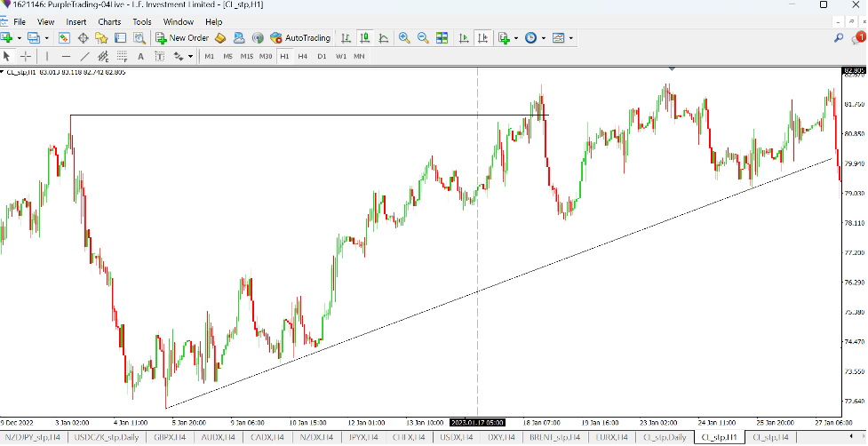Open the Data Window crosshair icon
Viewport: 868px width, 446px height.
[83, 37]
